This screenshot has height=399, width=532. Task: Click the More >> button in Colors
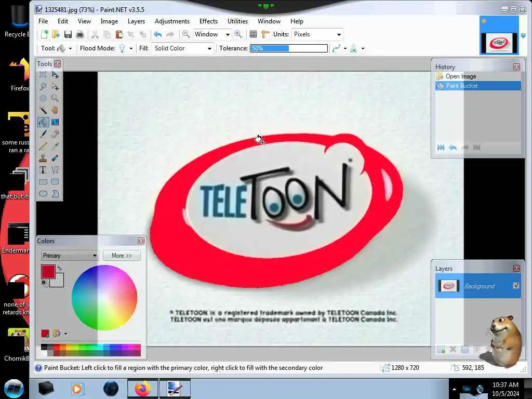(x=122, y=256)
